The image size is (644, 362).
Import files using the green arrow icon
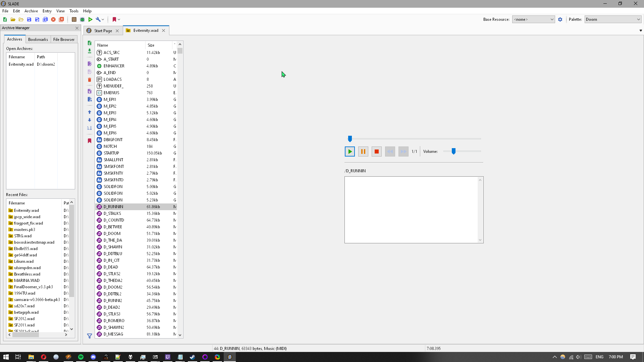click(x=90, y=51)
